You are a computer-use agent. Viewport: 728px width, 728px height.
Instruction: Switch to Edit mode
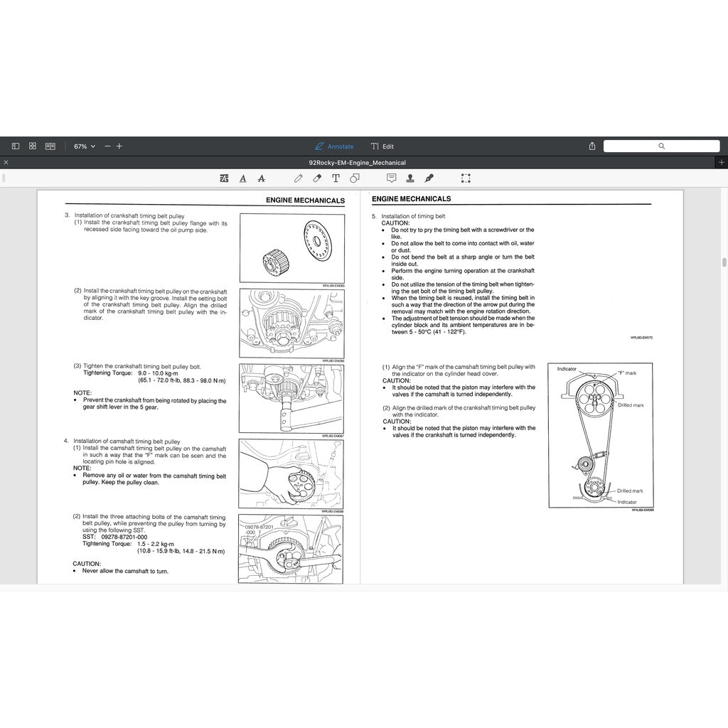(x=382, y=146)
